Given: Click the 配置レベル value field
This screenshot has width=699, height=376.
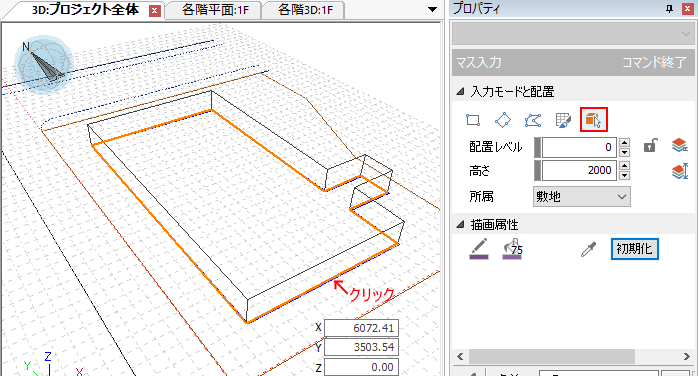Looking at the screenshot, I should (579, 147).
